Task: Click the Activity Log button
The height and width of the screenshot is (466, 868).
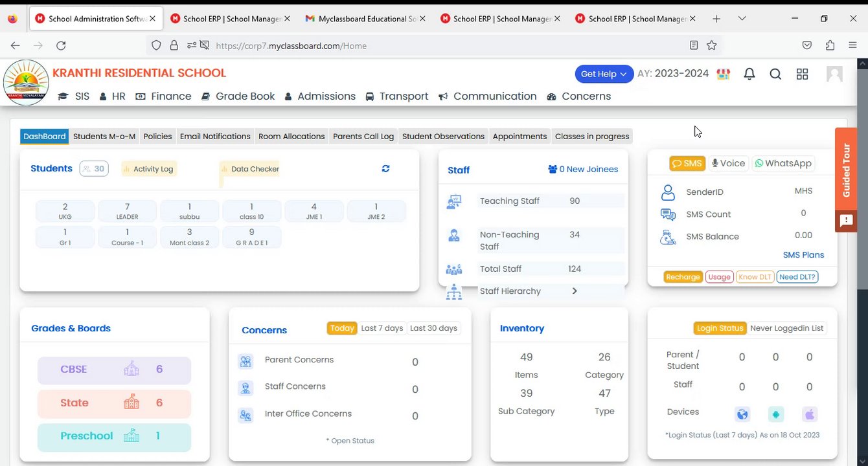Action: click(x=148, y=169)
